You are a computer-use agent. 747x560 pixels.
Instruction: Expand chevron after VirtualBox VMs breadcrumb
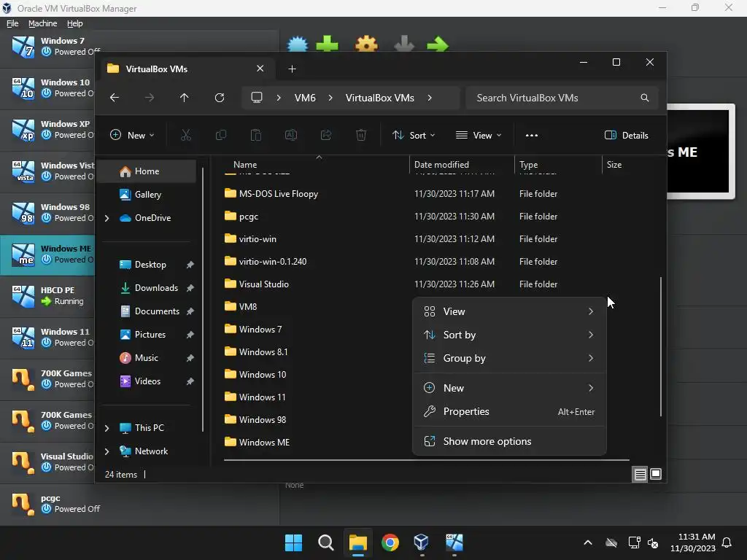(x=430, y=98)
